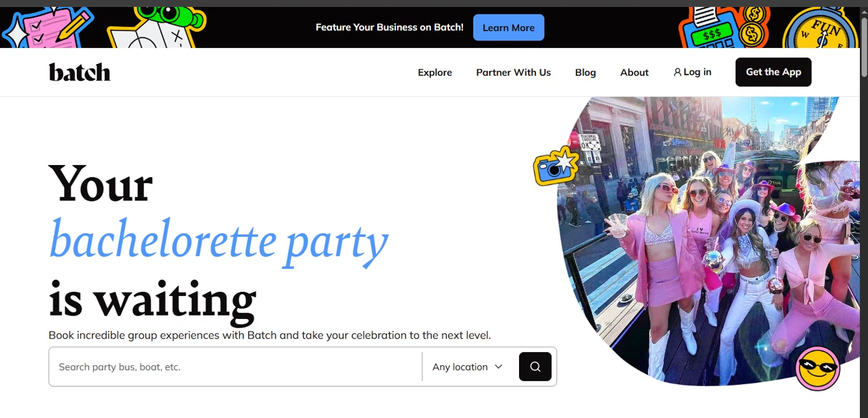Focus the search party bus input field

click(236, 367)
